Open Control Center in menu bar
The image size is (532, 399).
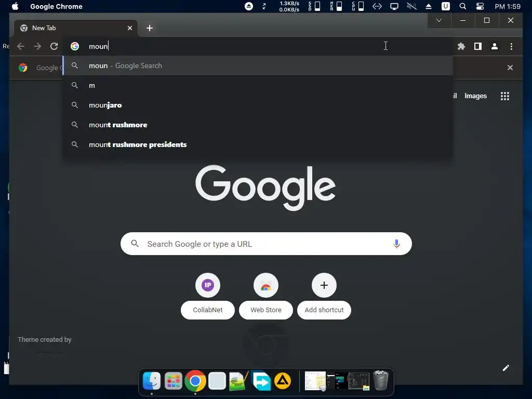point(480,6)
